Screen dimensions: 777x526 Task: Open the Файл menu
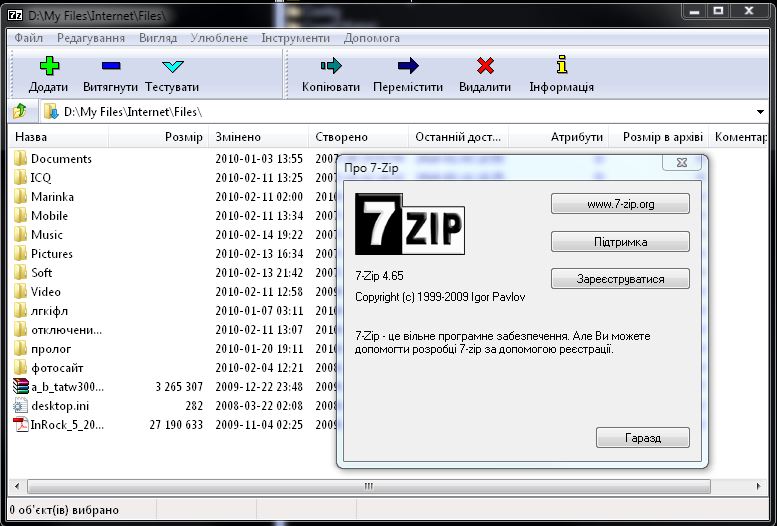28,38
